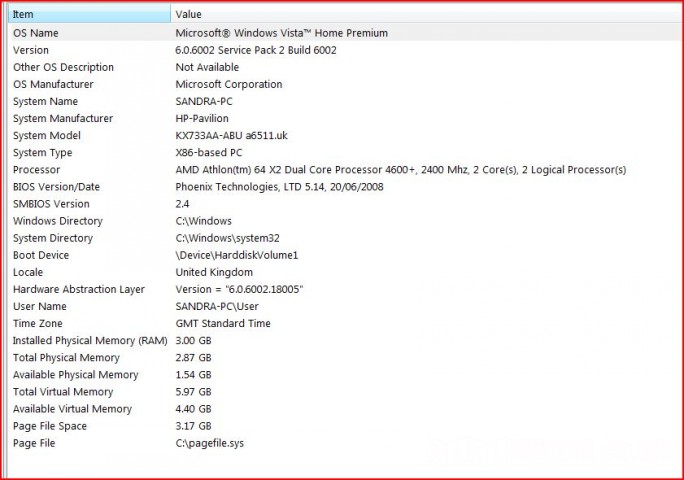Screen dimensions: 684x480
Task: Click the GMT Standard Time value
Action: pos(223,323)
